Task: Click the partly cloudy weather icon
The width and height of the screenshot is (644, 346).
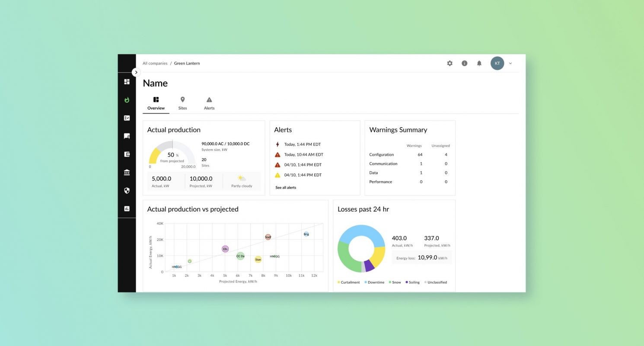Action: pyautogui.click(x=242, y=178)
